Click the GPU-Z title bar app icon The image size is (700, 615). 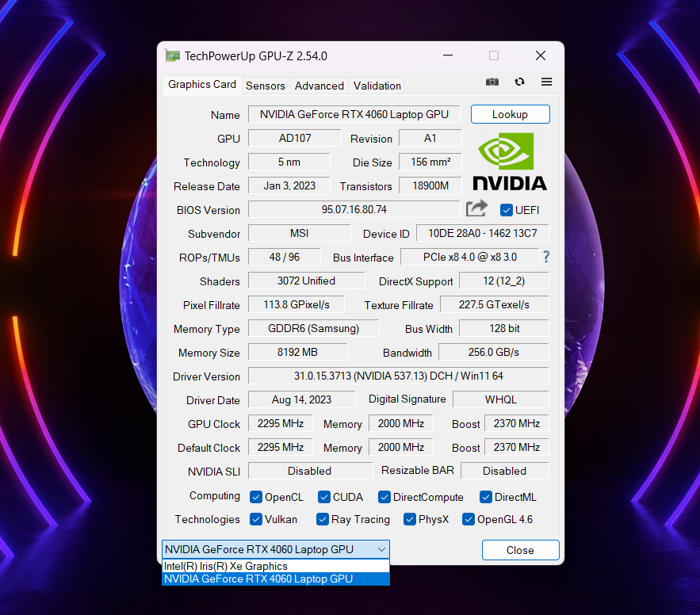(x=172, y=55)
